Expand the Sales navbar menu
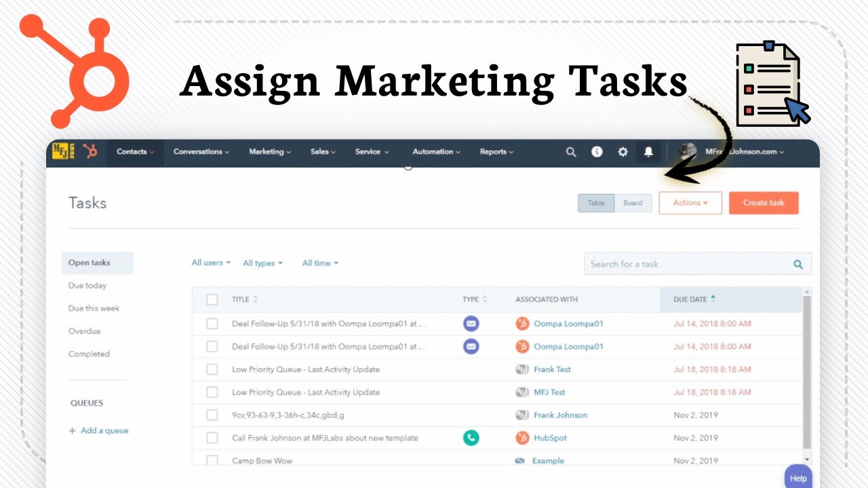Image resolution: width=868 pixels, height=488 pixels. pos(321,152)
